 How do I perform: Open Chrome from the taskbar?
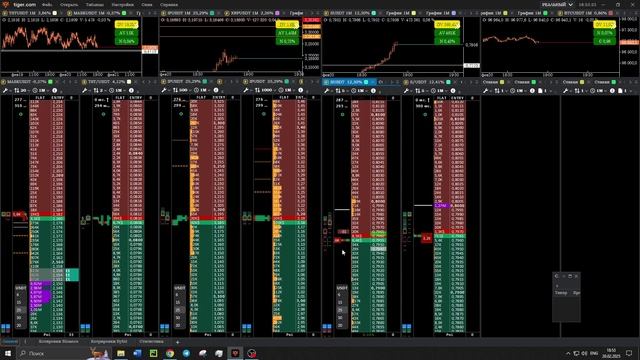[x=170, y=353]
